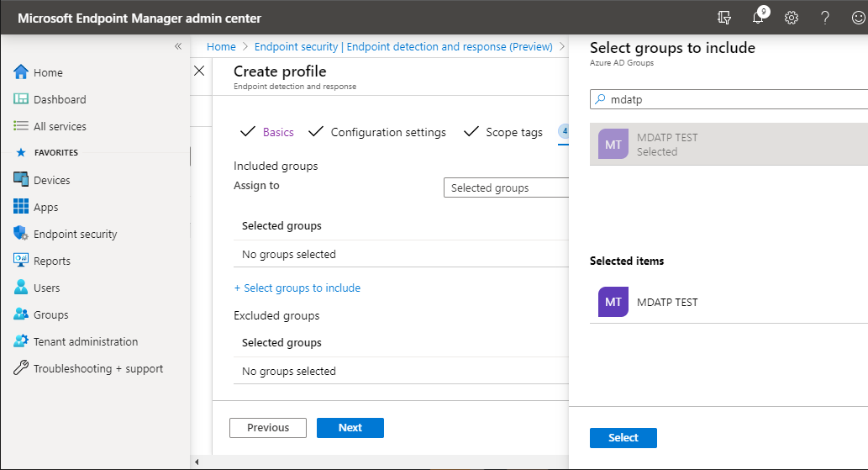Open Troubleshooting + support in navigation
868x470 pixels.
tap(98, 369)
